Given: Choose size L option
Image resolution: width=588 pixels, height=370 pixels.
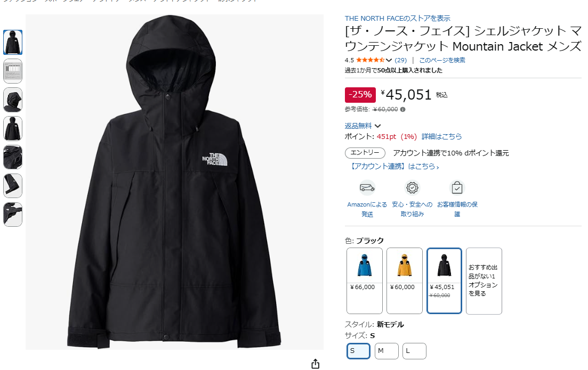Looking at the screenshot, I should click(x=414, y=351).
